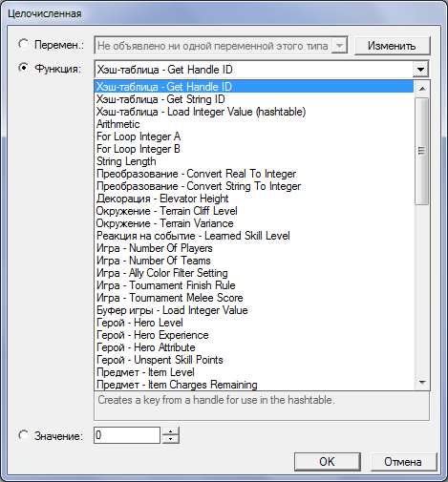This screenshot has width=448, height=482.
Task: Select Convert String To Integer
Action: click(x=254, y=186)
